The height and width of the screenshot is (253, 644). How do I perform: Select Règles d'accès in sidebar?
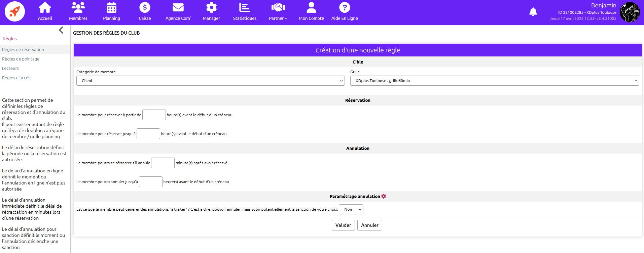16,78
